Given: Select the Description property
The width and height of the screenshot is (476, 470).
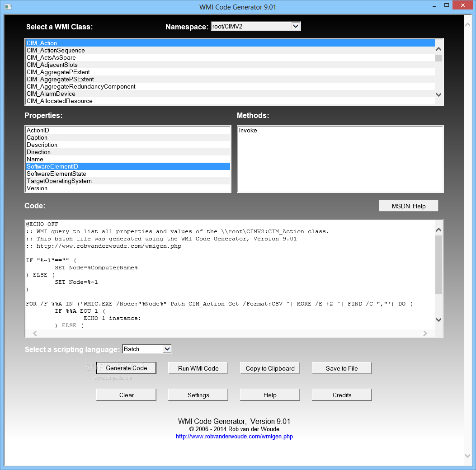Looking at the screenshot, I should tap(128, 145).
